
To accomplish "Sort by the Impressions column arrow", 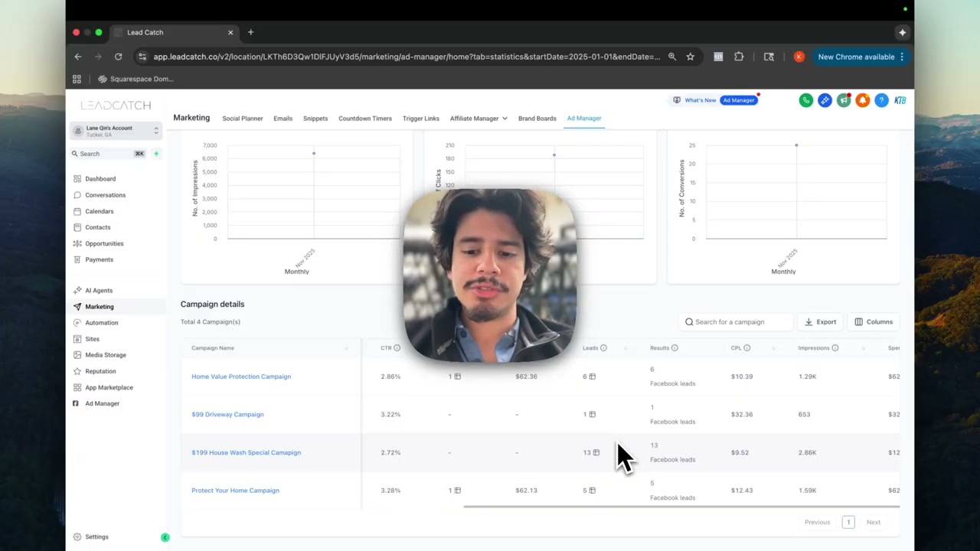I will (863, 349).
